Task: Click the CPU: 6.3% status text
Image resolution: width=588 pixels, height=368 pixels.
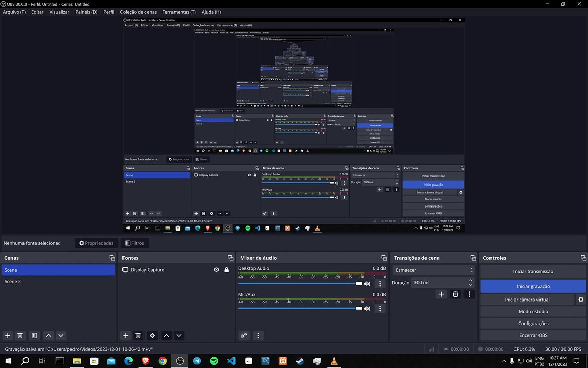Action: pos(524,349)
